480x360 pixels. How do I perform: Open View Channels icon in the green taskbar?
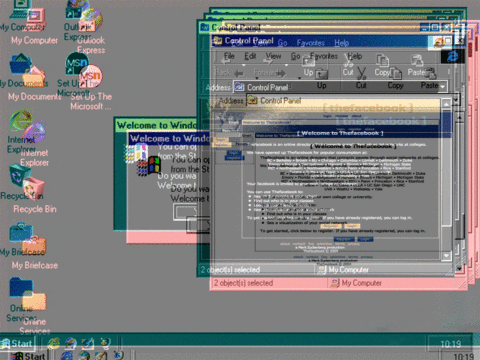pos(105,342)
